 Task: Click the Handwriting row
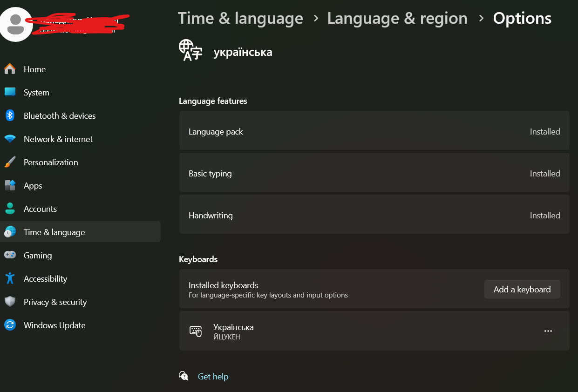tap(374, 214)
